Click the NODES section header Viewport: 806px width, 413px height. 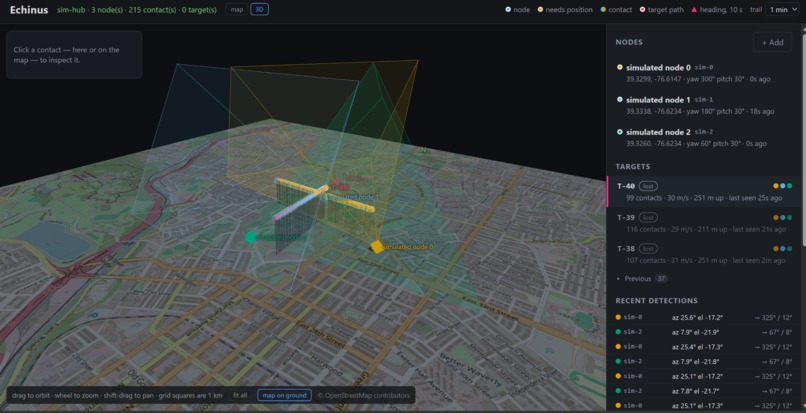[x=629, y=42]
